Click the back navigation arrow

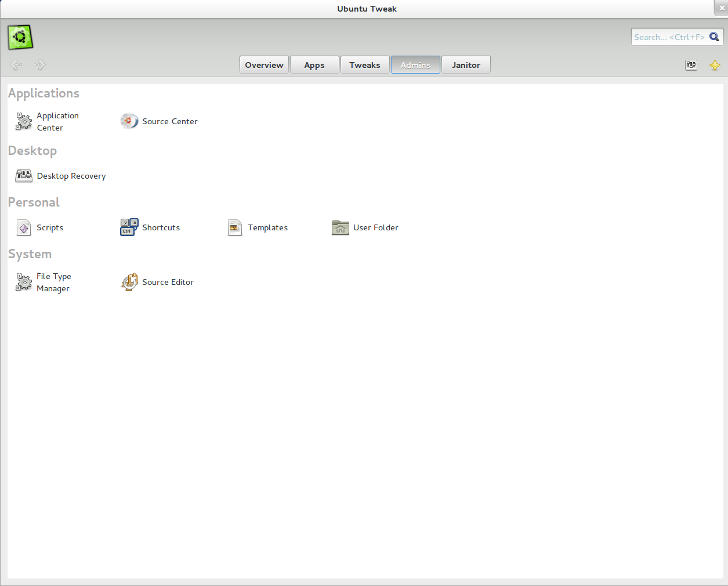click(16, 65)
